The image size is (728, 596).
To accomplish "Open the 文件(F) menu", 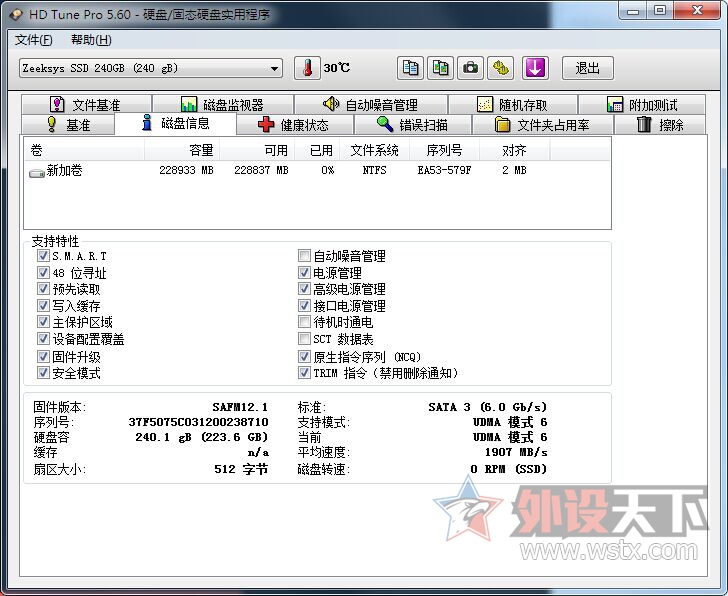I will point(33,40).
